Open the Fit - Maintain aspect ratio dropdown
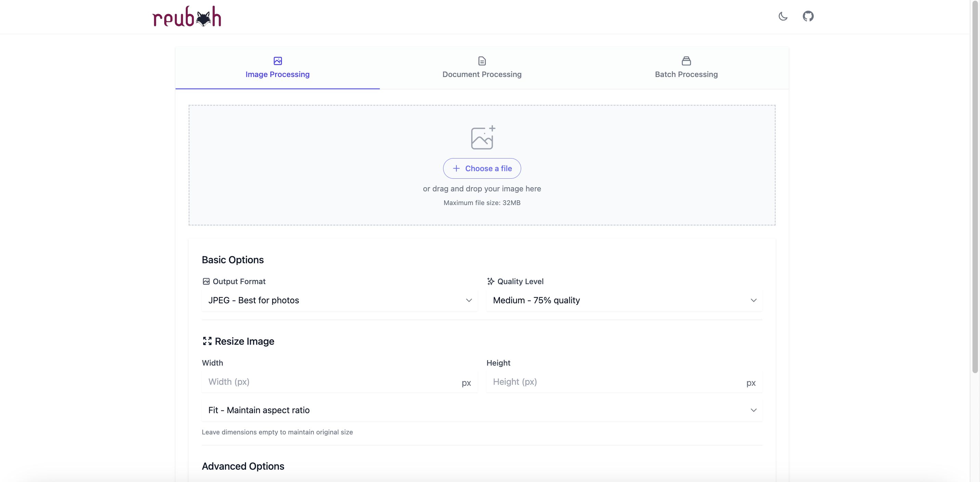This screenshot has height=482, width=980. [x=482, y=410]
